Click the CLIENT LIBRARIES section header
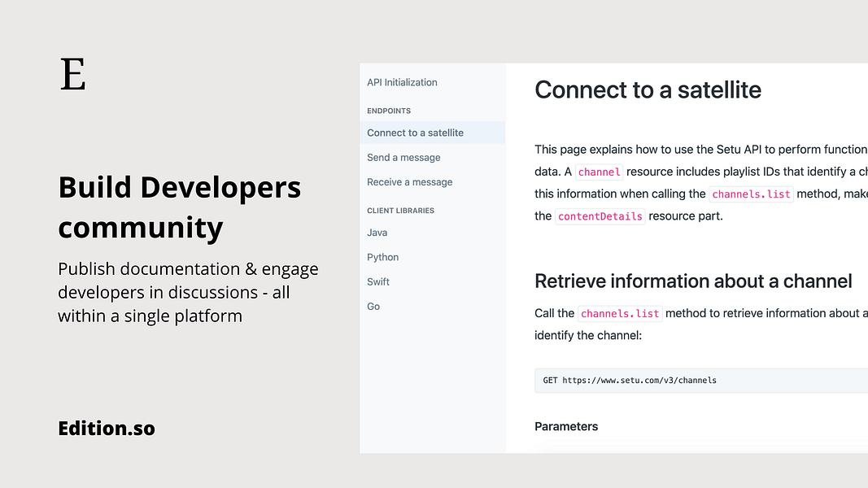 [400, 211]
